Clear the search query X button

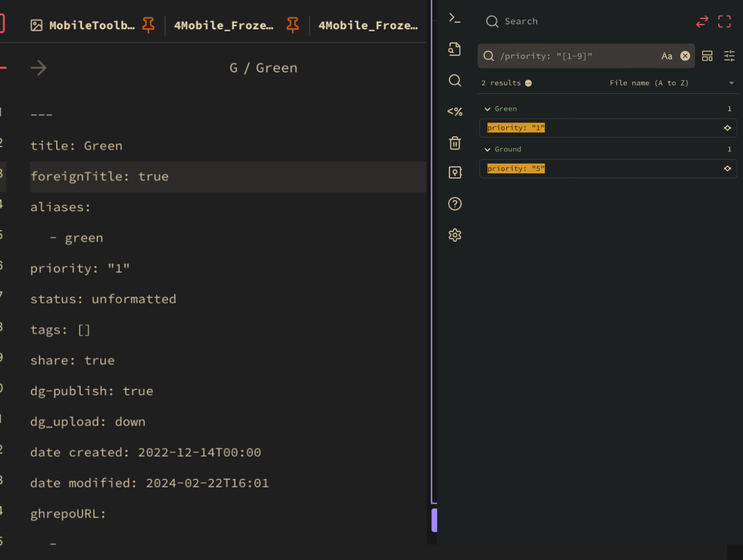pyautogui.click(x=685, y=56)
